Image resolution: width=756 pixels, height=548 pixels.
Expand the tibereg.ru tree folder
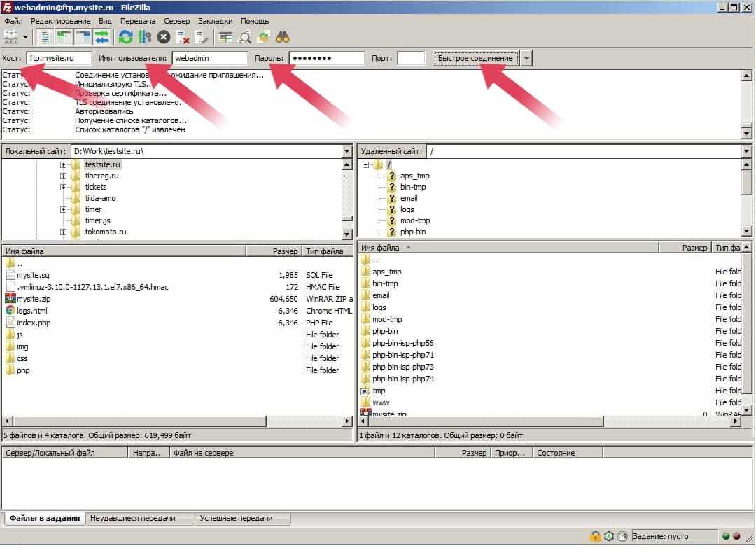[x=63, y=176]
